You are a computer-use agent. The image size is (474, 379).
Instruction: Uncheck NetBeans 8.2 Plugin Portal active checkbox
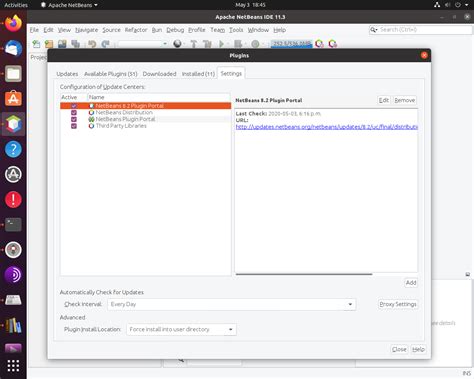coord(74,106)
